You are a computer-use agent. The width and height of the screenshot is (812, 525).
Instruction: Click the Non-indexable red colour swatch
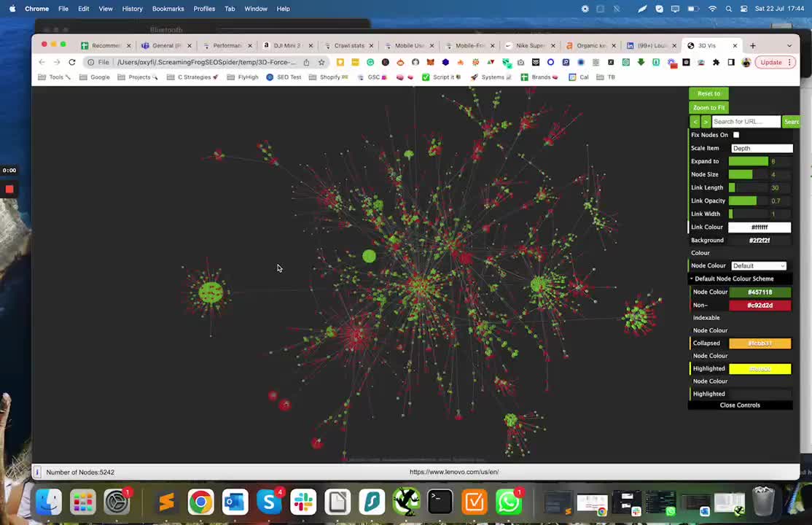[760, 306]
